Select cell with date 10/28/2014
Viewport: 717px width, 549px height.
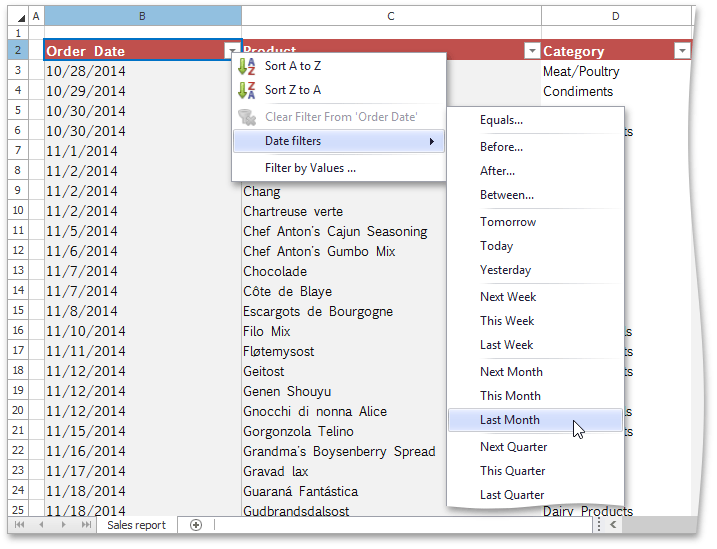coord(143,71)
